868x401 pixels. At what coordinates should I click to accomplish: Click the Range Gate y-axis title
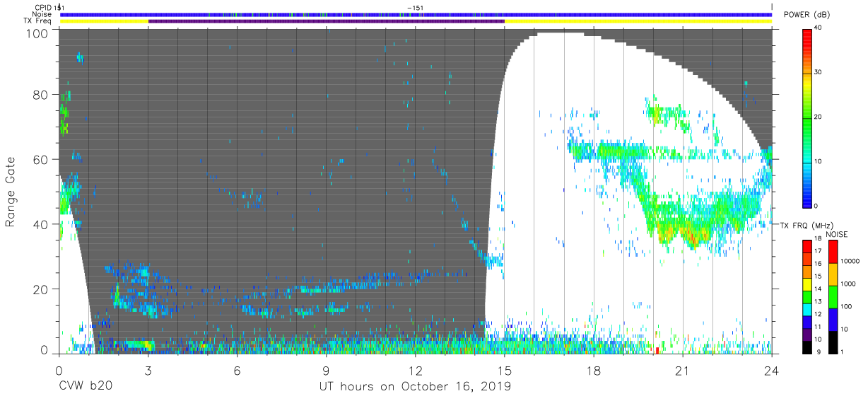click(x=11, y=192)
